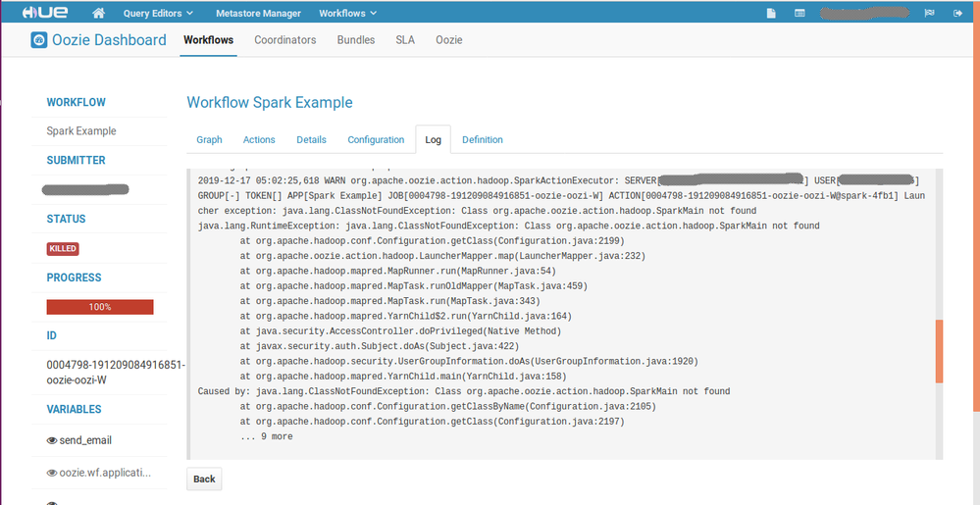The width and height of the screenshot is (980, 505).
Task: Click the Back button
Action: (204, 480)
